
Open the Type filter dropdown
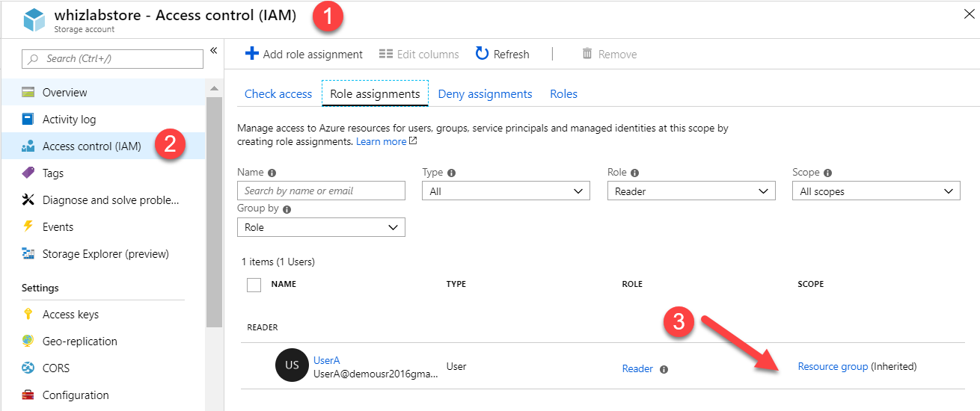(506, 191)
